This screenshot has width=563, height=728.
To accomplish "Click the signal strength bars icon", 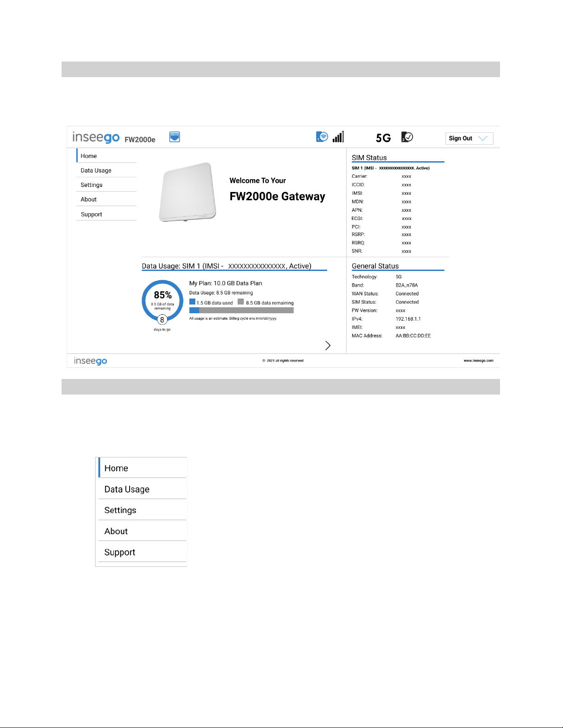I will click(x=338, y=137).
